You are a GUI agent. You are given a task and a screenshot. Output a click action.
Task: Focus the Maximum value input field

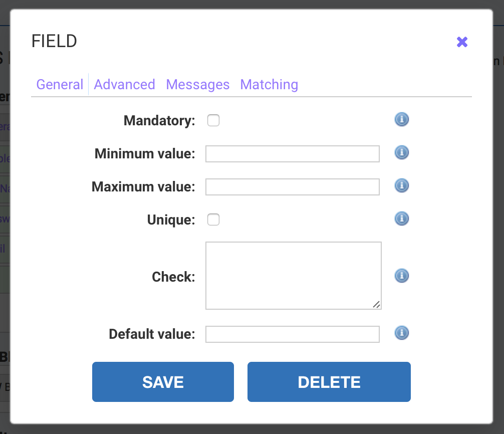(x=293, y=187)
